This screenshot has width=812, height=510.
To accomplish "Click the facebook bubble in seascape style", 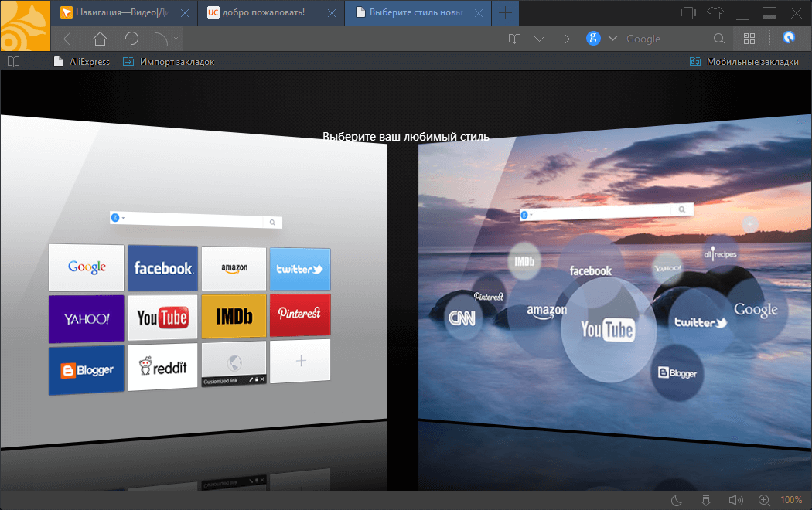I will click(x=590, y=270).
